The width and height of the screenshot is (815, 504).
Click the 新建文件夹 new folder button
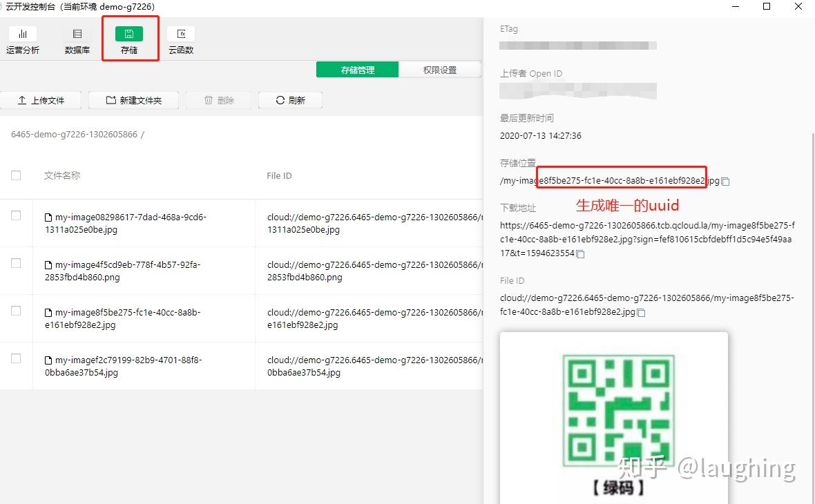pos(133,100)
